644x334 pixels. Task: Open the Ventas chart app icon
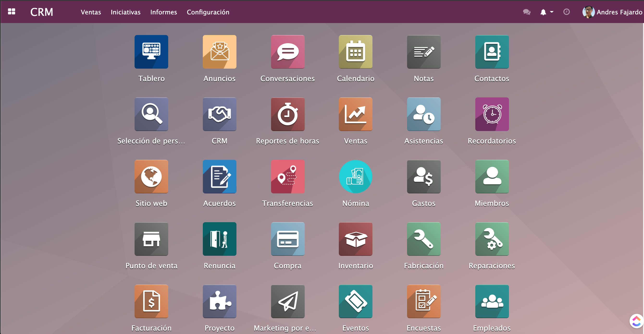point(355,114)
